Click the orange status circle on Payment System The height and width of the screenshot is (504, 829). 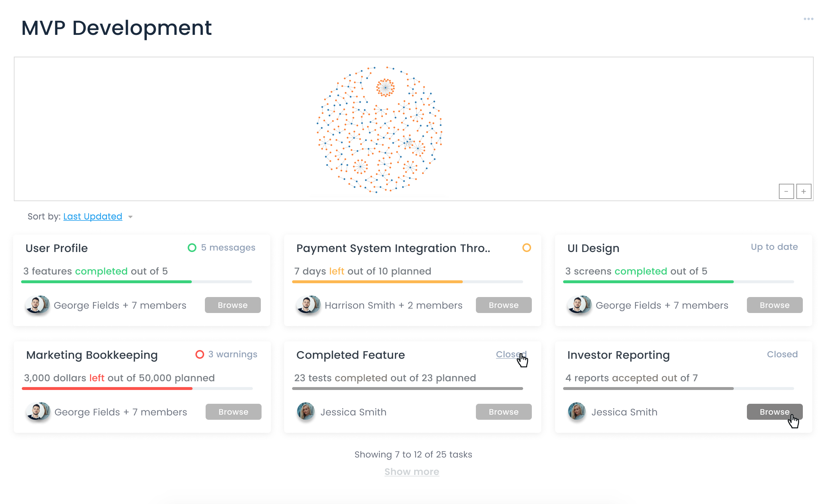pyautogui.click(x=526, y=248)
